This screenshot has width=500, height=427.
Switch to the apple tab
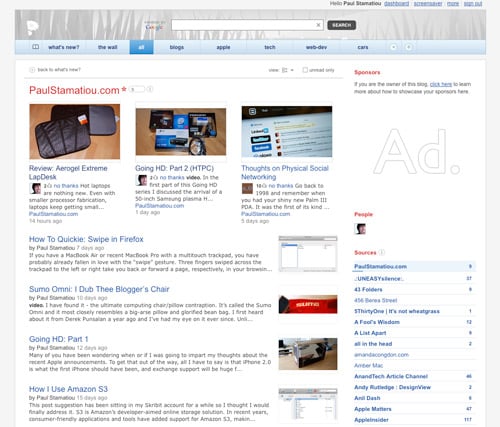223,47
